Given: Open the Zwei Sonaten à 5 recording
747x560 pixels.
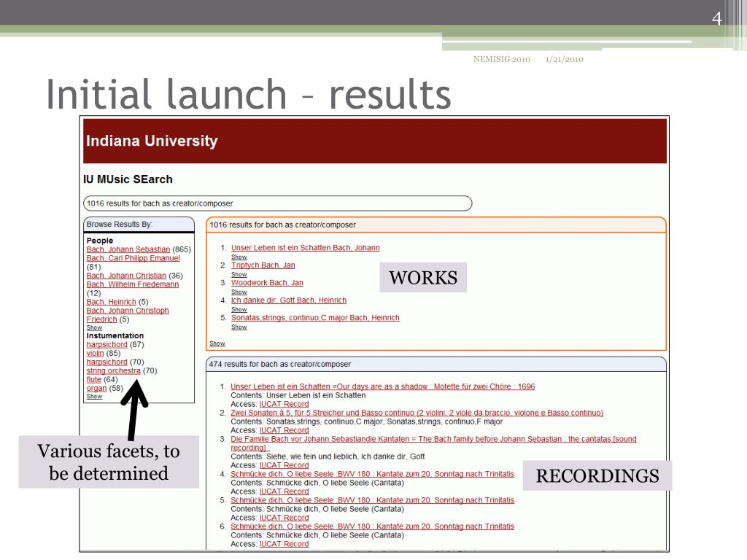Looking at the screenshot, I should tap(417, 413).
